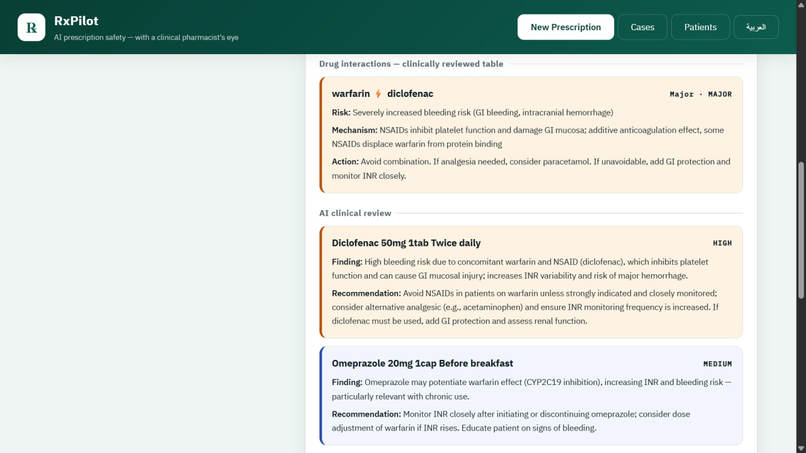Click the vertical page scrollbar thumb
Screen dimensions: 806x453
tap(801, 230)
